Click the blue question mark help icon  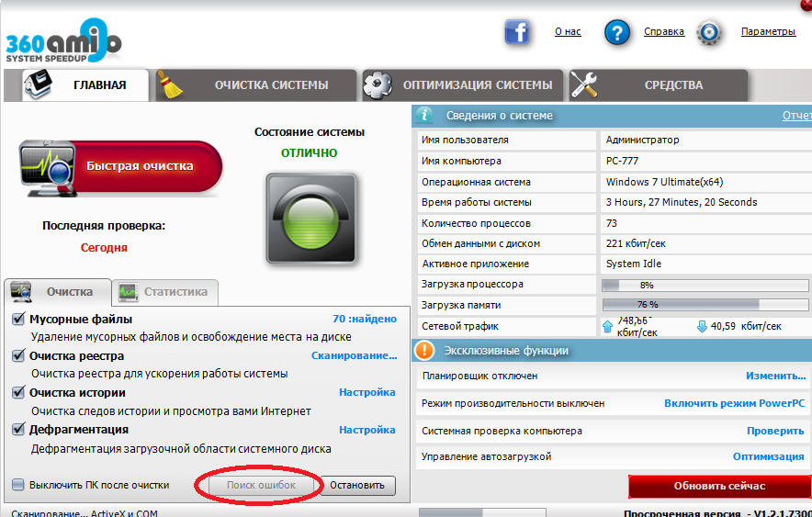click(x=616, y=33)
